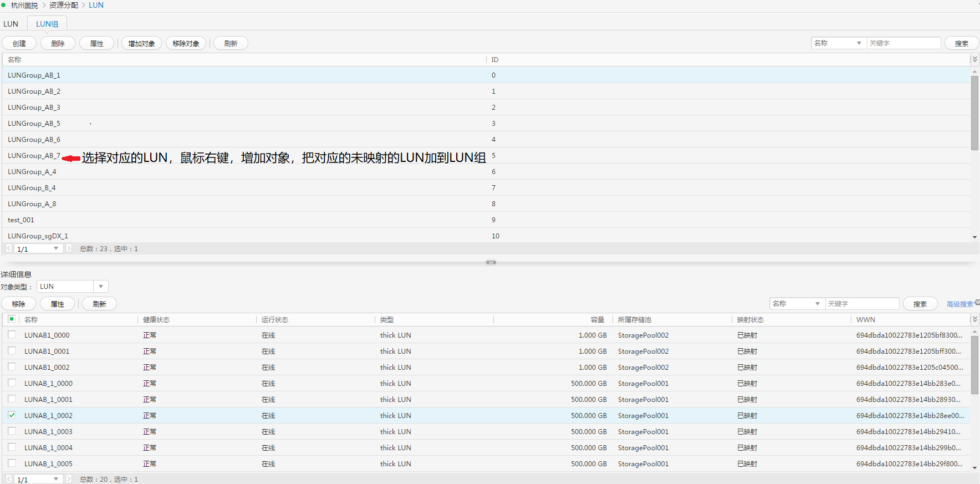The height and width of the screenshot is (484, 980).
Task: Toggle the select-all checkbox in LUN table header
Action: point(12,319)
